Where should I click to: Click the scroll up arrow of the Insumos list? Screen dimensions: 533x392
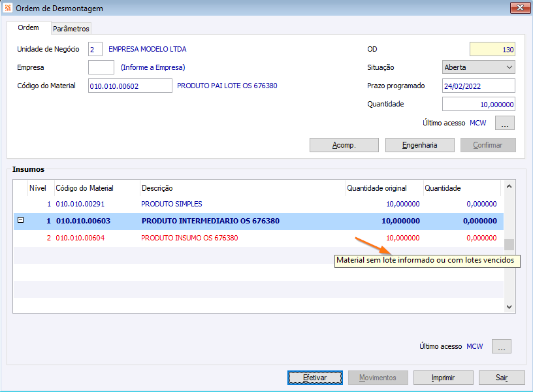[x=509, y=186]
